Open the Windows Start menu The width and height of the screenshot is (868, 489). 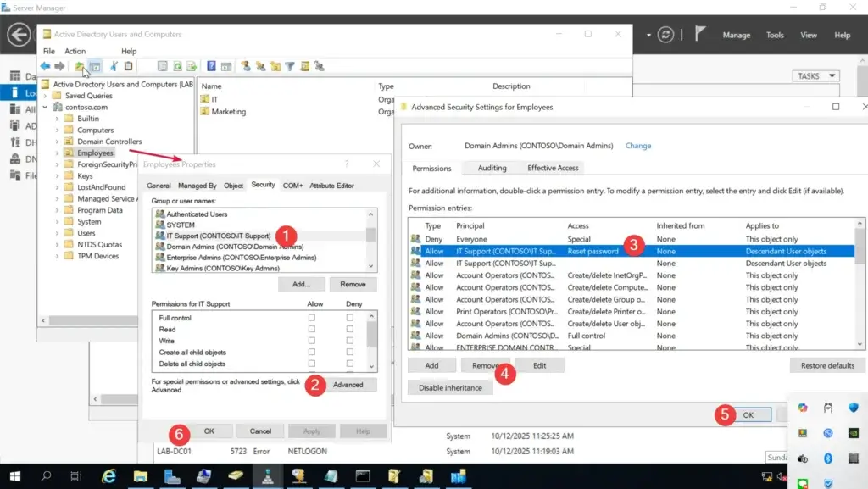tap(15, 476)
